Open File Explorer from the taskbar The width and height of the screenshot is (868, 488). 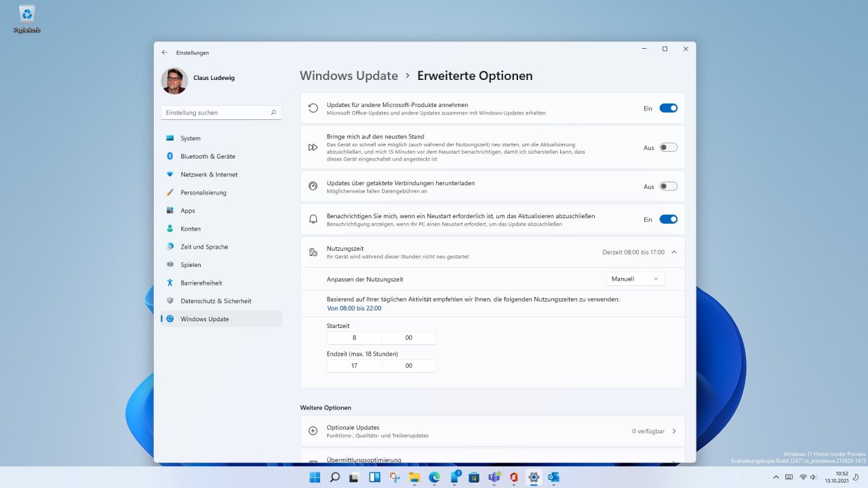coord(414,477)
